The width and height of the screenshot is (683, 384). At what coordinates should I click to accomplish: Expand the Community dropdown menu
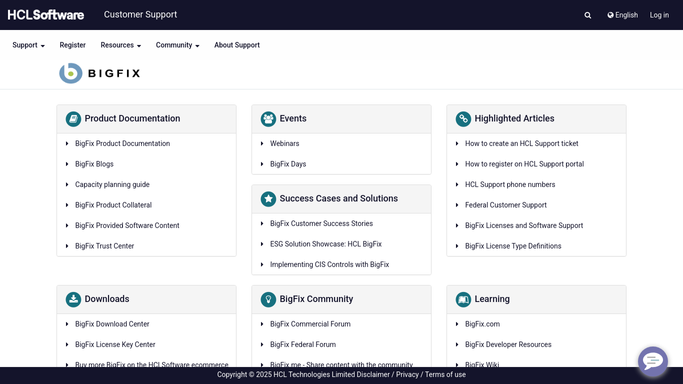(x=177, y=45)
